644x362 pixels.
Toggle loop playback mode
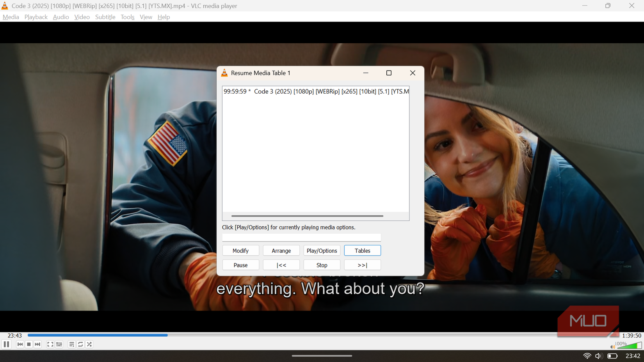tap(80, 344)
